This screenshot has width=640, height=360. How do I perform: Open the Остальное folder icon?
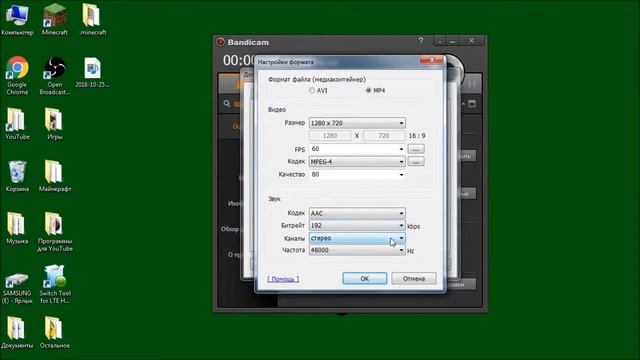click(55, 333)
